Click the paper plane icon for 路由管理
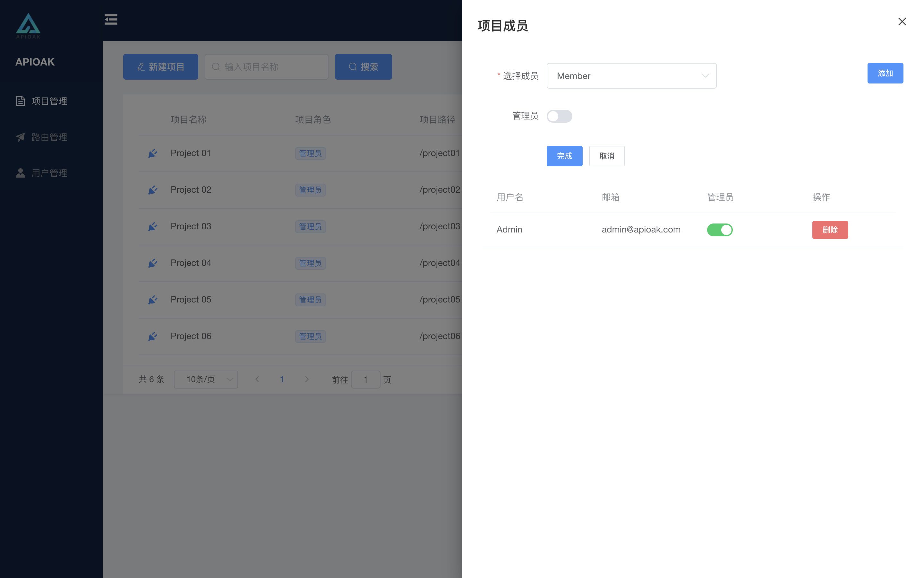The width and height of the screenshot is (924, 578). 20,137
